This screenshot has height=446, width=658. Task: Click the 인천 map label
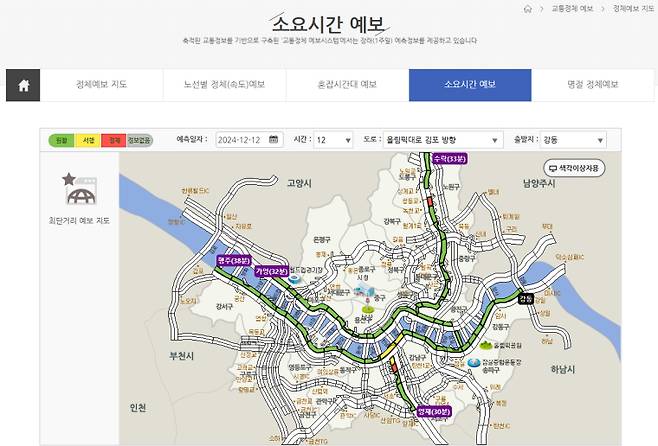[x=138, y=407]
